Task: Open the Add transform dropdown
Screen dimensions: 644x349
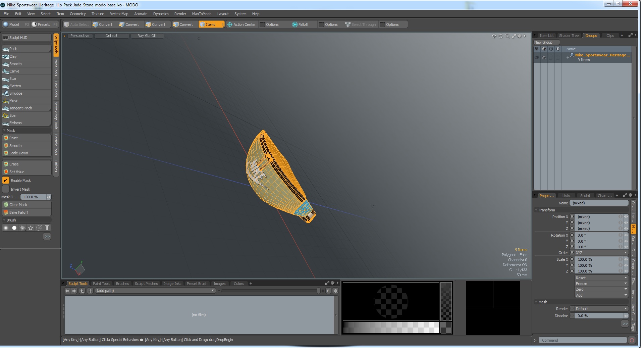Action: click(x=601, y=296)
